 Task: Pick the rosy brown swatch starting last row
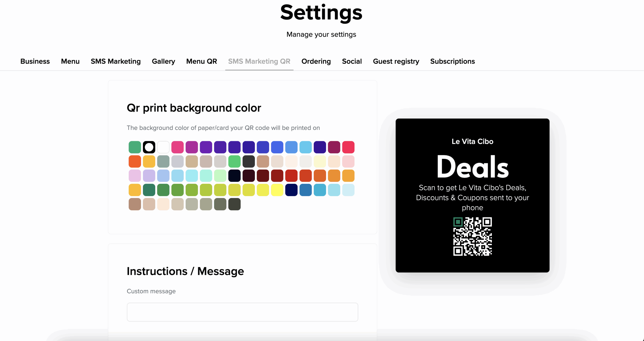tap(135, 204)
